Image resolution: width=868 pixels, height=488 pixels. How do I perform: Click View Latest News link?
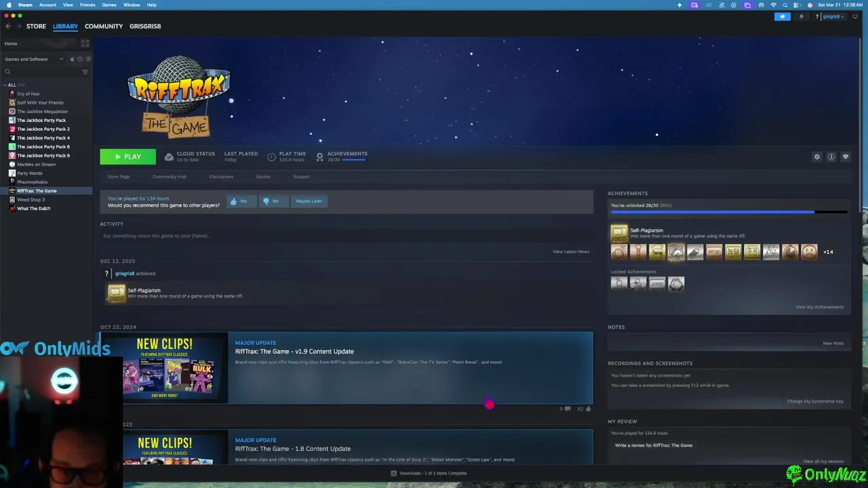(571, 251)
